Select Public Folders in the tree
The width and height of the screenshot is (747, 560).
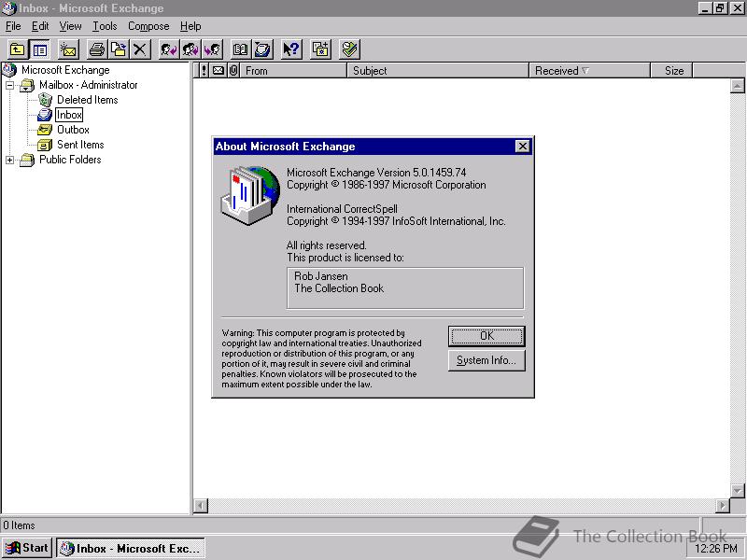coord(70,160)
